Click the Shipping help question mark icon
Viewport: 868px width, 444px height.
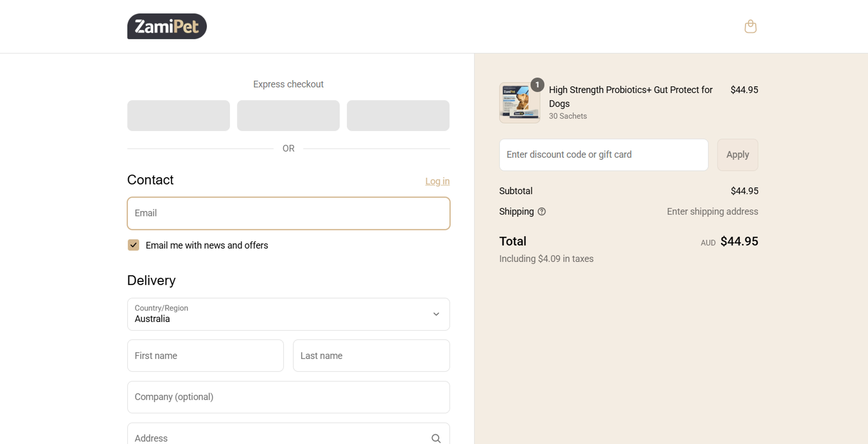(542, 212)
